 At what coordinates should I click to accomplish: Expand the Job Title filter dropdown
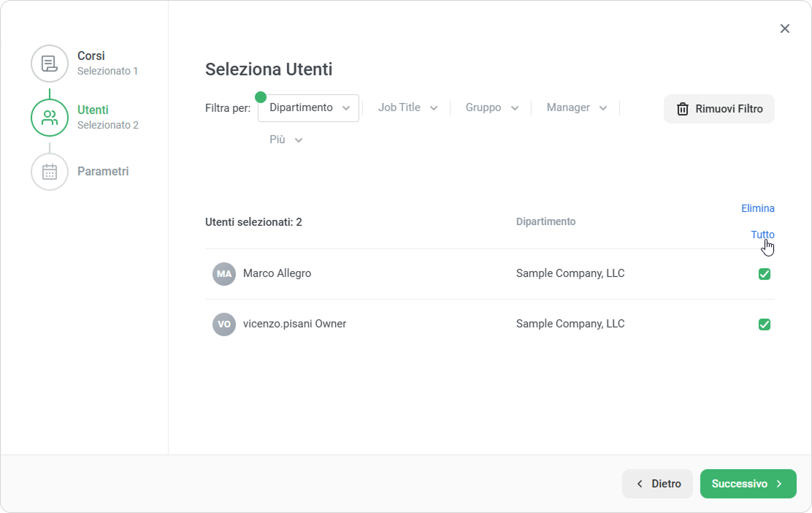[407, 107]
